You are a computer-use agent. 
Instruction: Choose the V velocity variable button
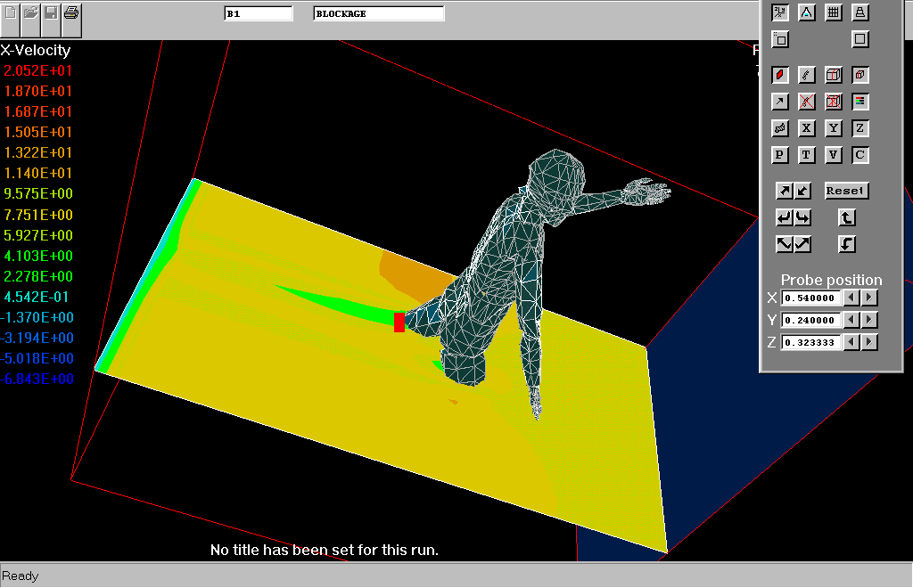point(834,155)
